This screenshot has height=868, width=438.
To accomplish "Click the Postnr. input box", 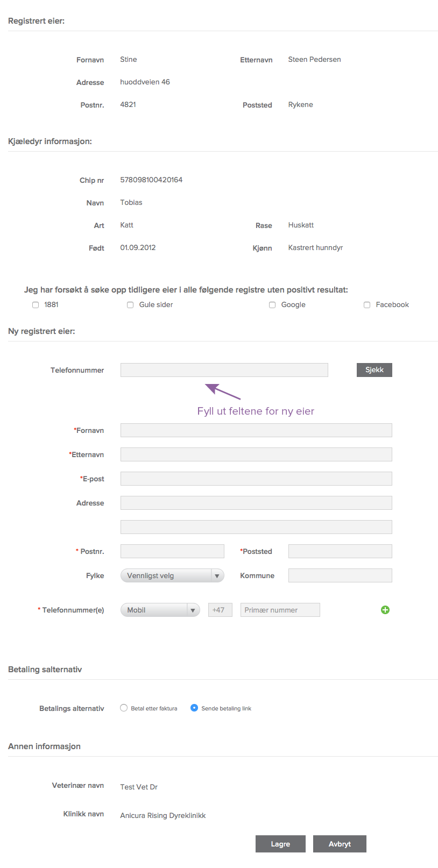I will click(172, 551).
